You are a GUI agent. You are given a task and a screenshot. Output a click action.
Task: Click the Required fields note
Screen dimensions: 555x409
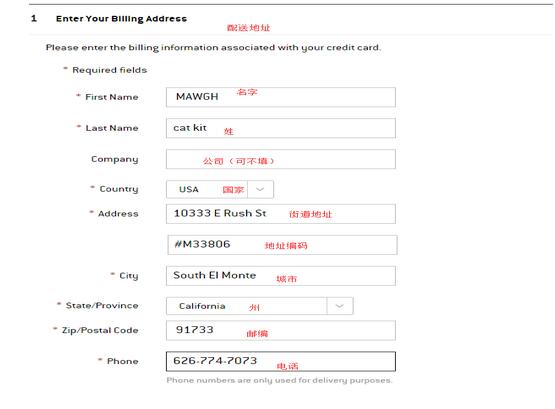109,70
